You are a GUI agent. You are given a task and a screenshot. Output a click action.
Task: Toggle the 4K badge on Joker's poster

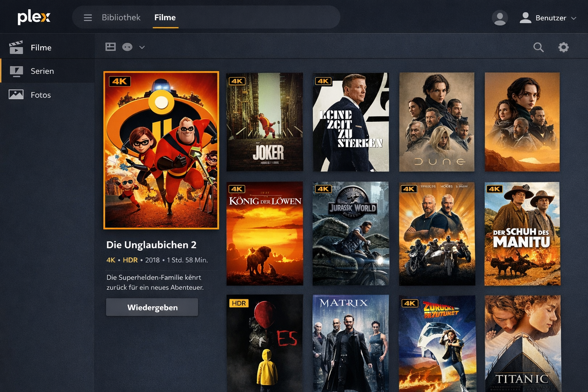(237, 81)
